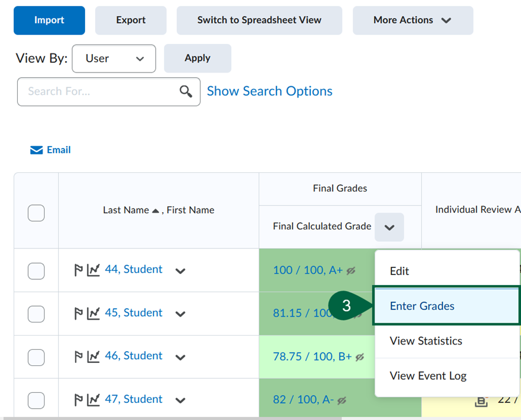Open the View By User dropdown
The width and height of the screenshot is (521, 420).
tap(114, 58)
